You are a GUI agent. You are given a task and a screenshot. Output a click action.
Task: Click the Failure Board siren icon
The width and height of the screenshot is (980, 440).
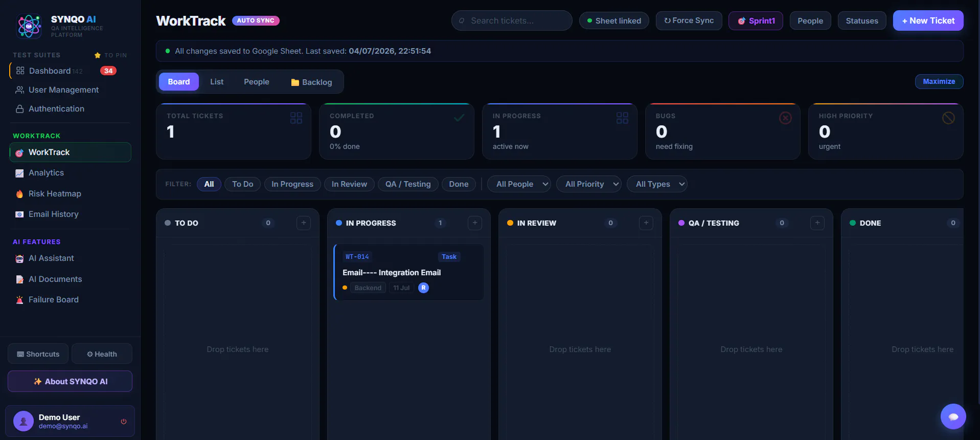point(19,300)
